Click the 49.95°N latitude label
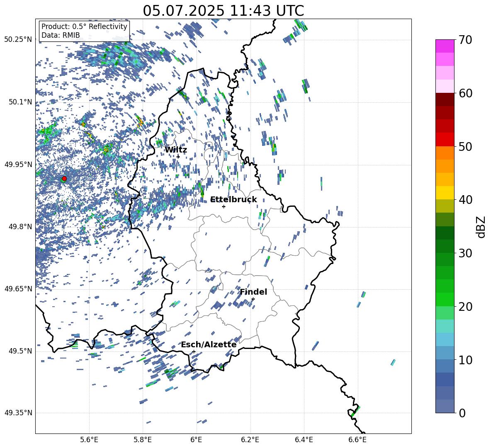 (x=18, y=164)
